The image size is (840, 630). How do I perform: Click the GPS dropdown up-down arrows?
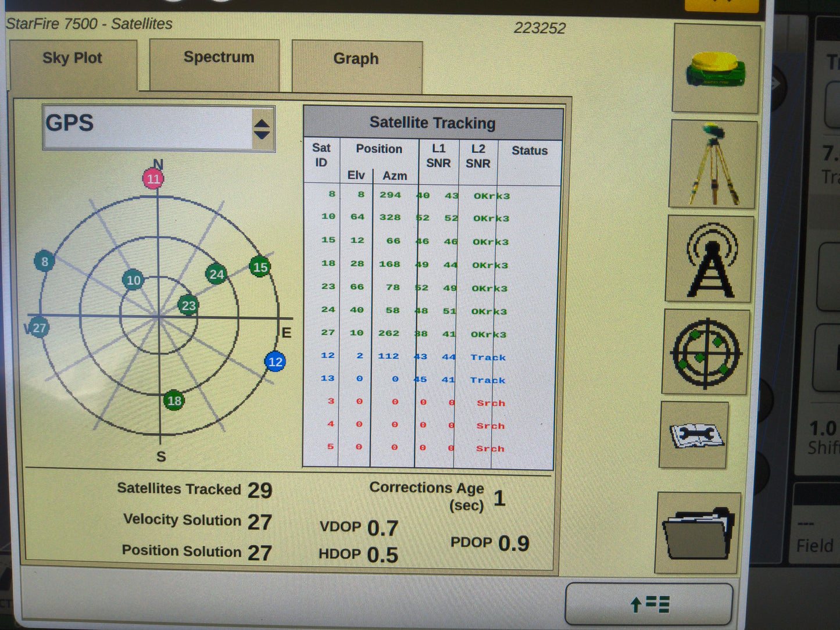point(262,129)
